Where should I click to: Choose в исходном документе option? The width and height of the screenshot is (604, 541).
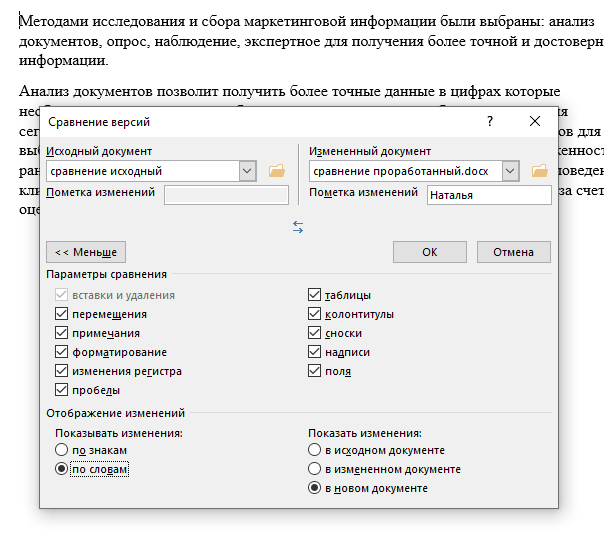click(x=316, y=450)
